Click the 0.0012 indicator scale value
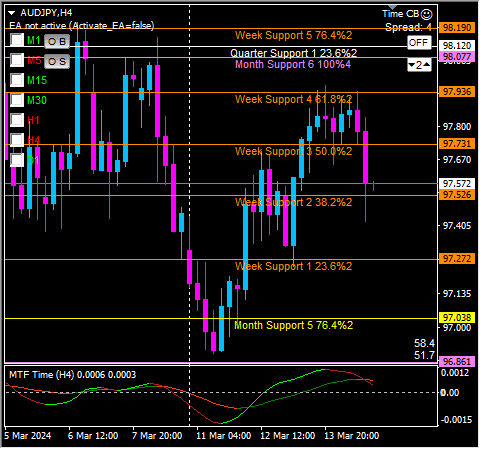 point(456,373)
